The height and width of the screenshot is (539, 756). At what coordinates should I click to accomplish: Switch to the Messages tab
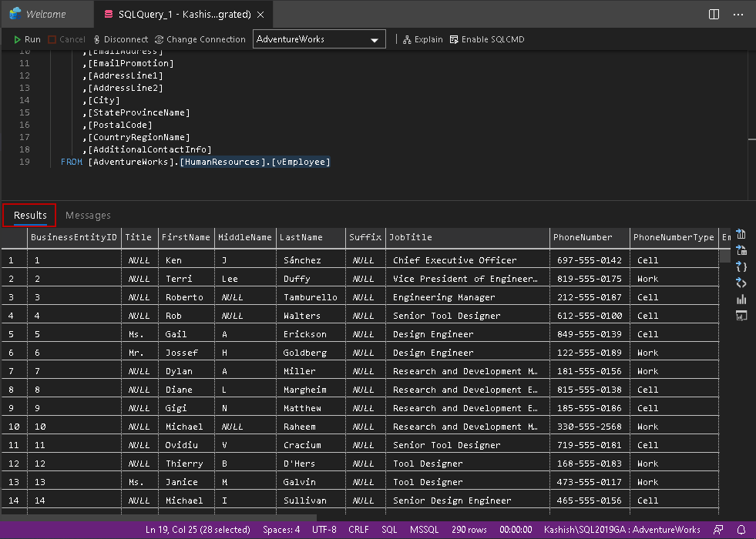tap(88, 216)
